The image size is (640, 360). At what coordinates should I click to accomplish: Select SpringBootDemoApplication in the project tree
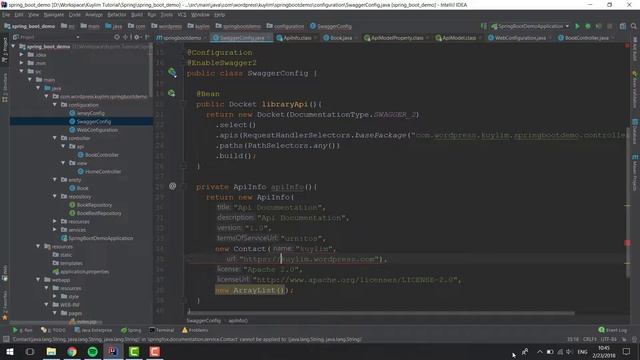point(100,238)
